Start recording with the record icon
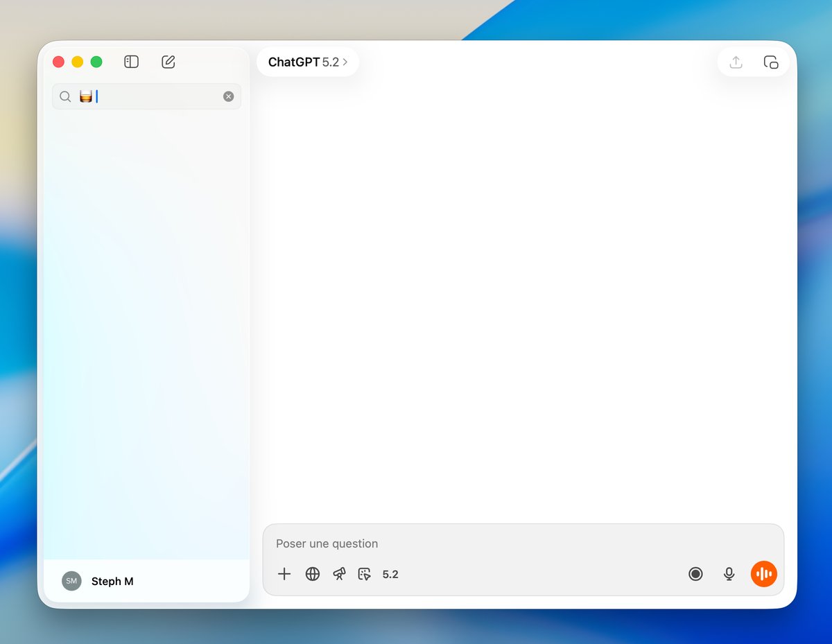The height and width of the screenshot is (644, 832). (x=695, y=574)
